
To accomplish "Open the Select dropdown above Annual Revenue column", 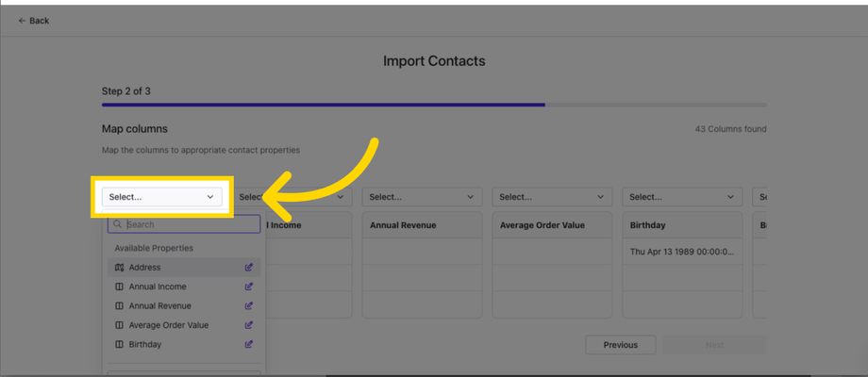I will (421, 197).
